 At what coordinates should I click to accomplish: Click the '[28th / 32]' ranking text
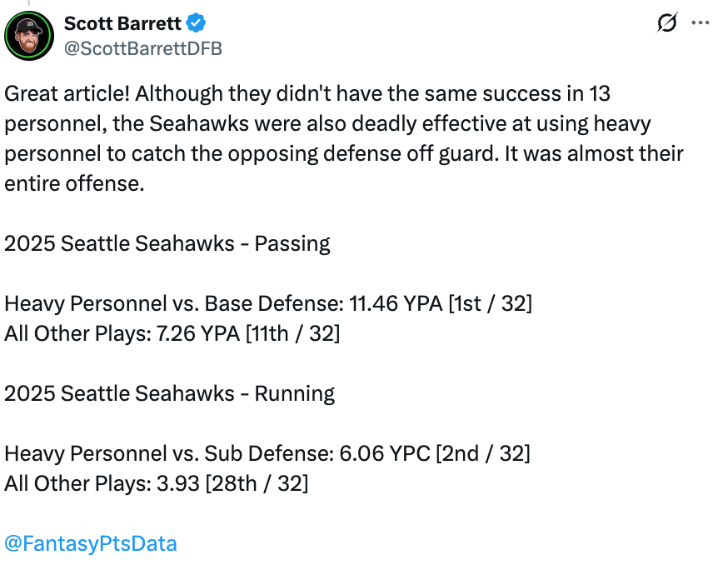[257, 483]
